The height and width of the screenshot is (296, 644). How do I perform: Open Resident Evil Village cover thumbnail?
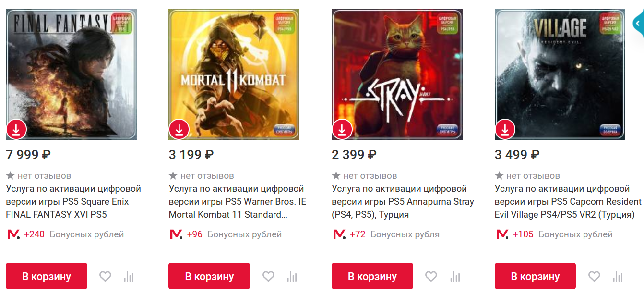[560, 74]
